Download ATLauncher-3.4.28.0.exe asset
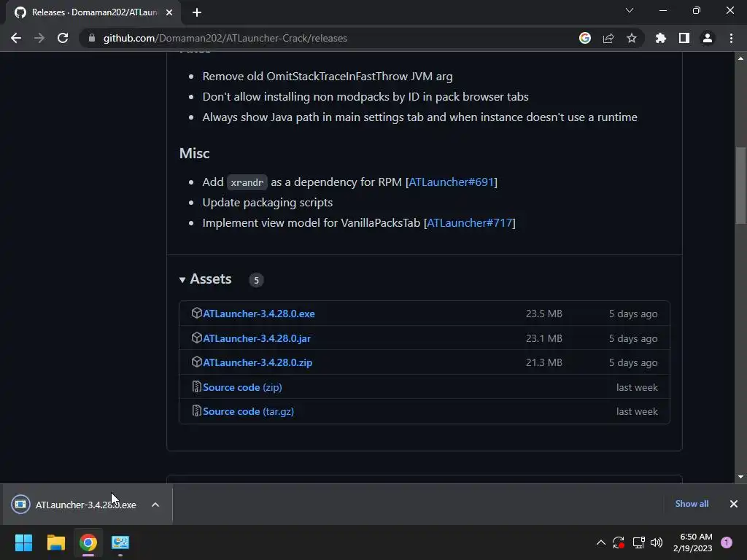The height and width of the screenshot is (560, 747). point(259,314)
